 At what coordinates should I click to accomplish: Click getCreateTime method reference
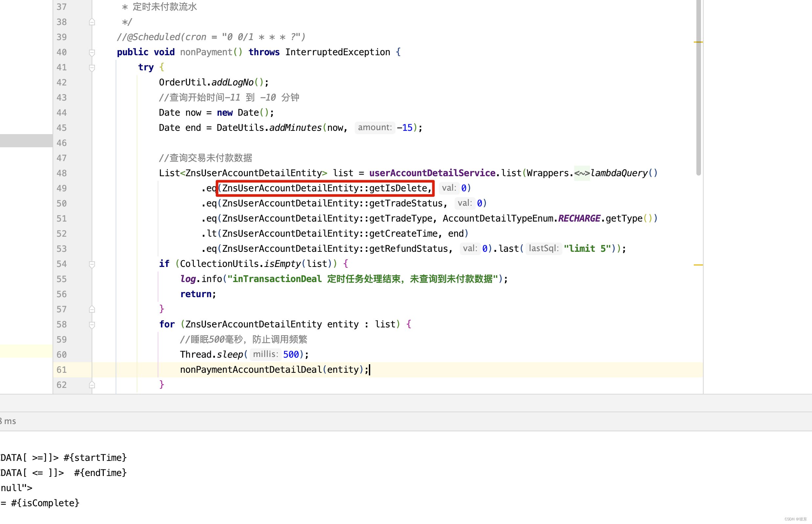[x=403, y=234]
